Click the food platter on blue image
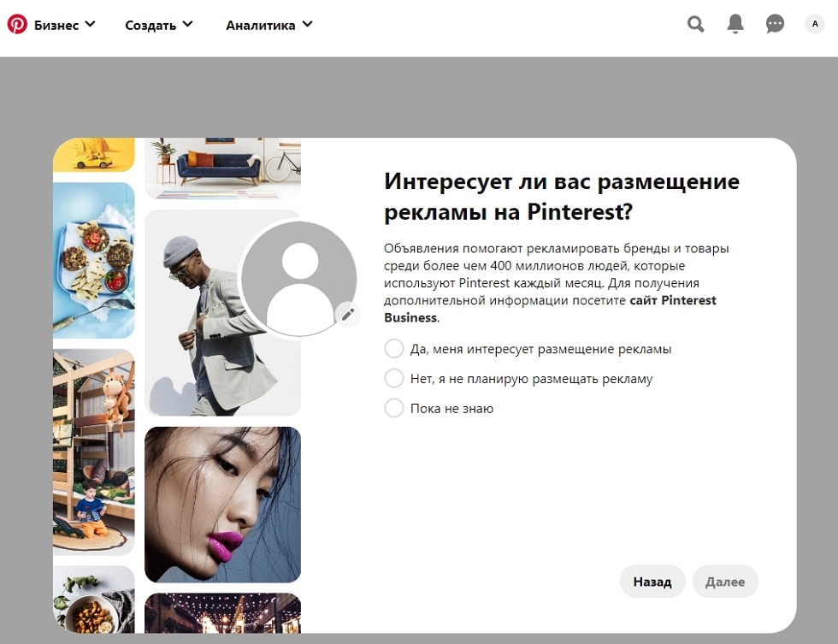Screen dimensions: 838x644 tap(93, 260)
